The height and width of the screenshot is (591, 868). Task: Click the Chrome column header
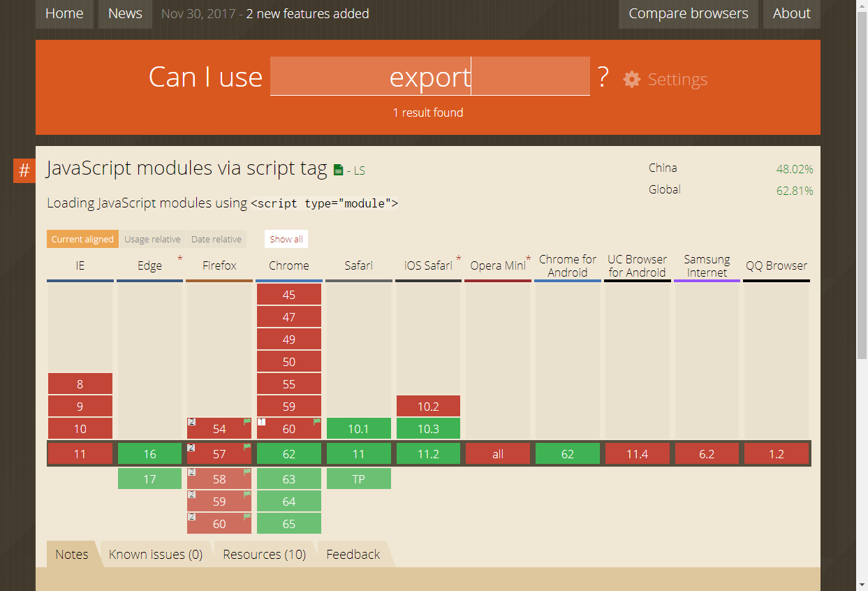[289, 265]
